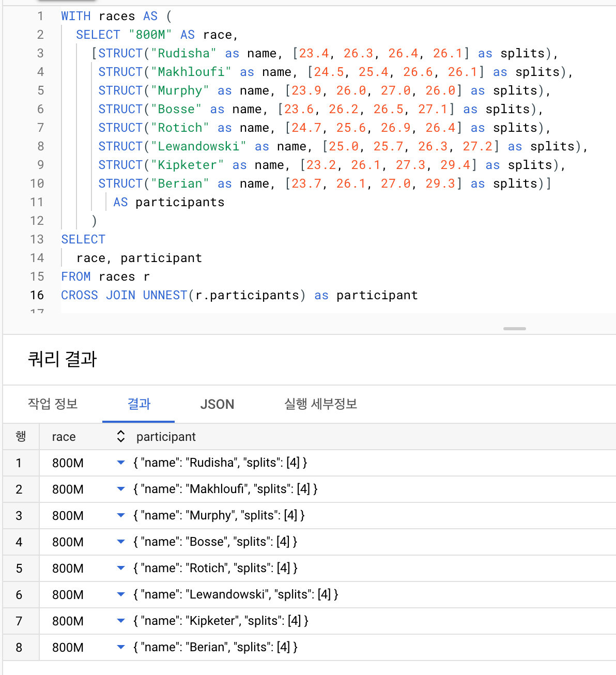Select the 결과 tab

pyautogui.click(x=138, y=404)
